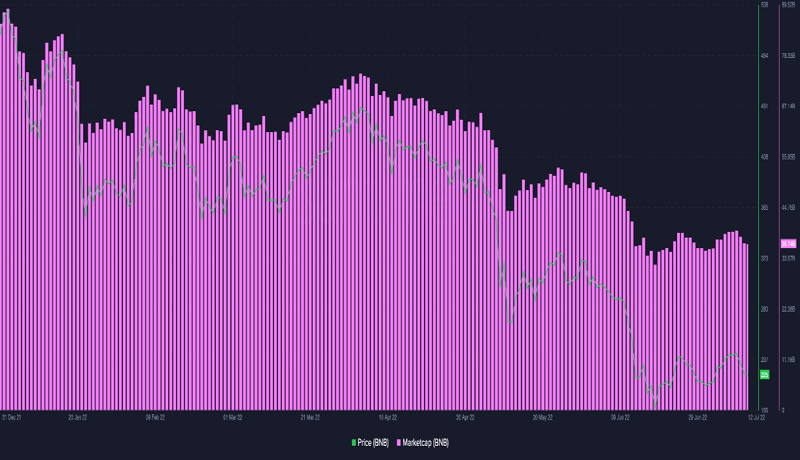Click the pink current marketcap tag on axis
The image size is (800, 460).
tap(788, 244)
